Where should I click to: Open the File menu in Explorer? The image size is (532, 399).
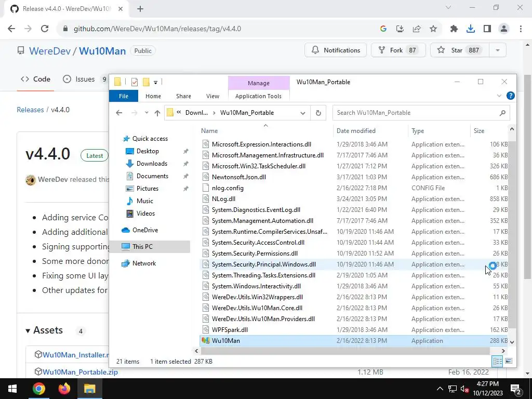tap(124, 96)
